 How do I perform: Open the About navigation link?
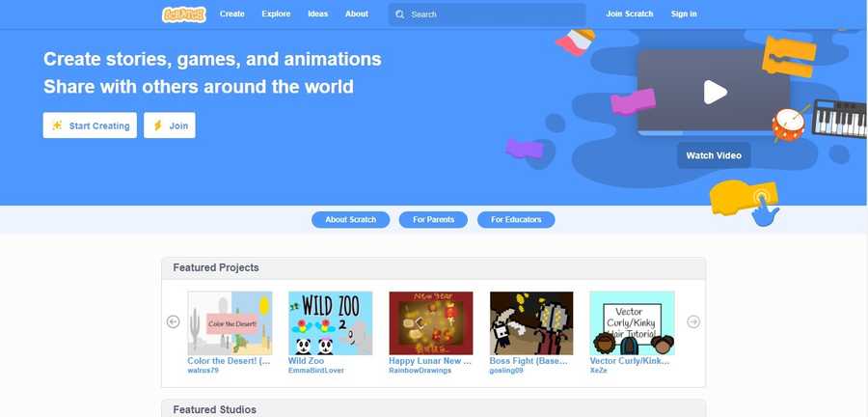point(357,14)
